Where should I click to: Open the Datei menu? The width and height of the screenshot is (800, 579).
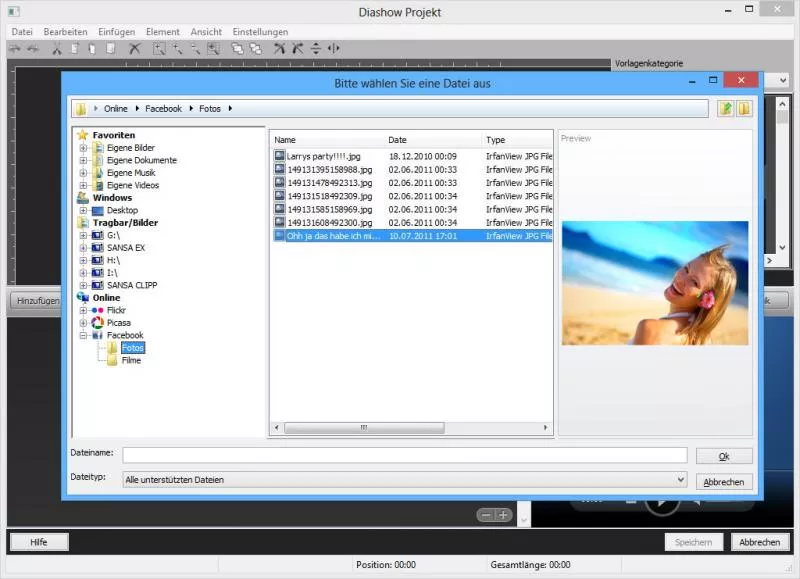(x=22, y=32)
